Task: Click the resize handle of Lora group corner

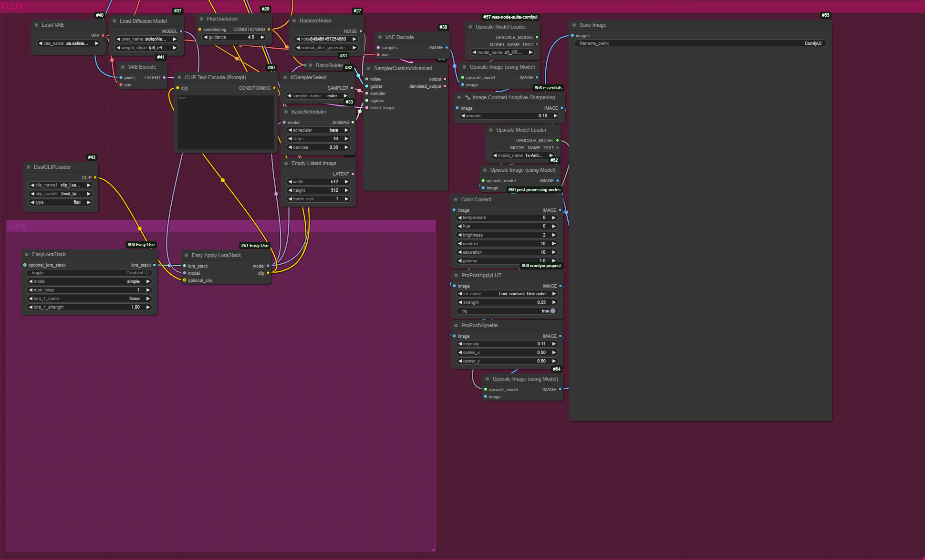Action: [x=433, y=549]
